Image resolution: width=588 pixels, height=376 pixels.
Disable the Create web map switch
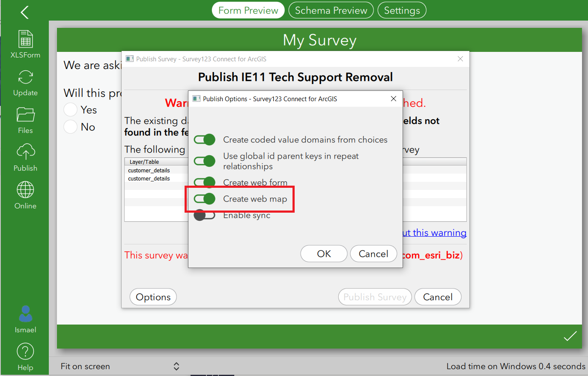[x=204, y=199]
